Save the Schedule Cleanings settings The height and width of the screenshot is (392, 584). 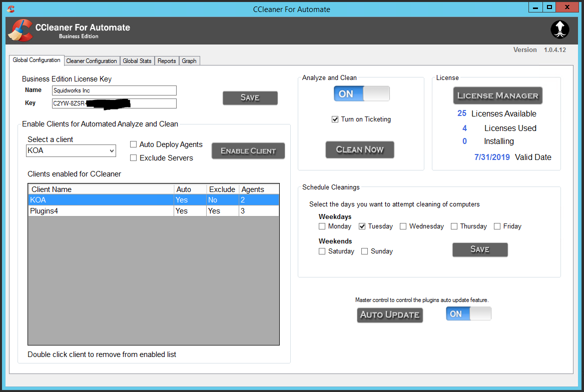coord(480,249)
